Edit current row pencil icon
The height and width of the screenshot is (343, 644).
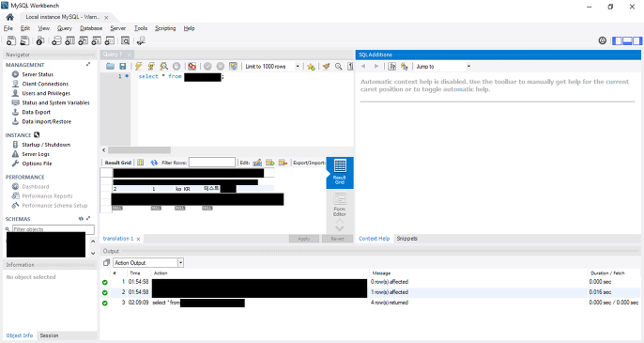click(257, 163)
